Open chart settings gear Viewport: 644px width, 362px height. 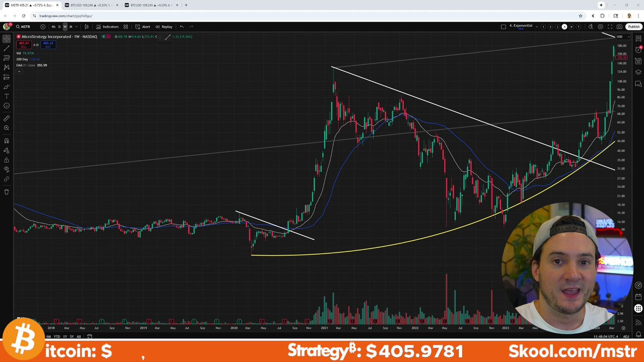click(x=601, y=26)
